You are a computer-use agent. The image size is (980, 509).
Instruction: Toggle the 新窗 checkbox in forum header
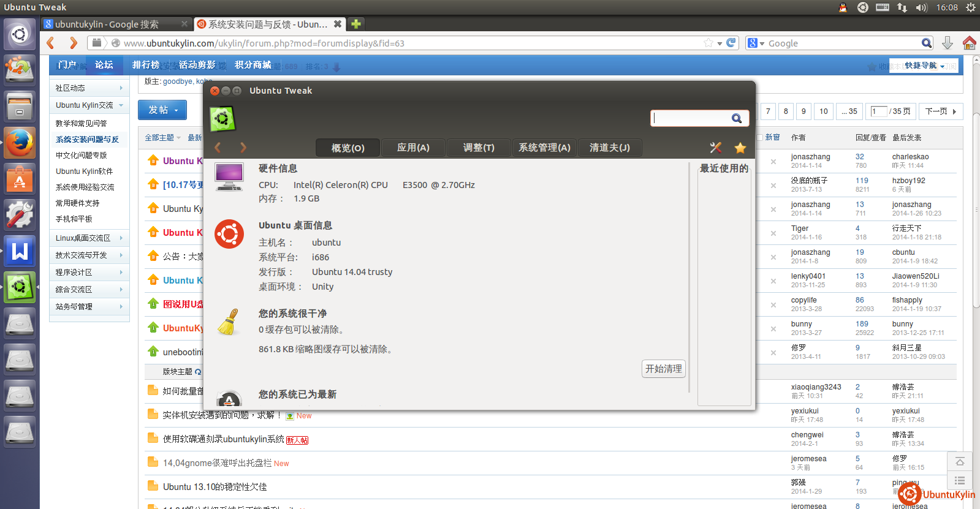pos(760,138)
